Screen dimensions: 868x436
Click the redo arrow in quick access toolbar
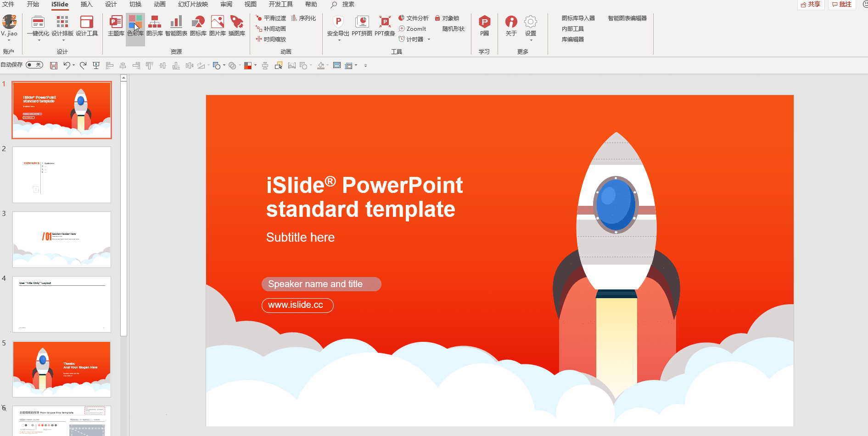click(x=83, y=66)
